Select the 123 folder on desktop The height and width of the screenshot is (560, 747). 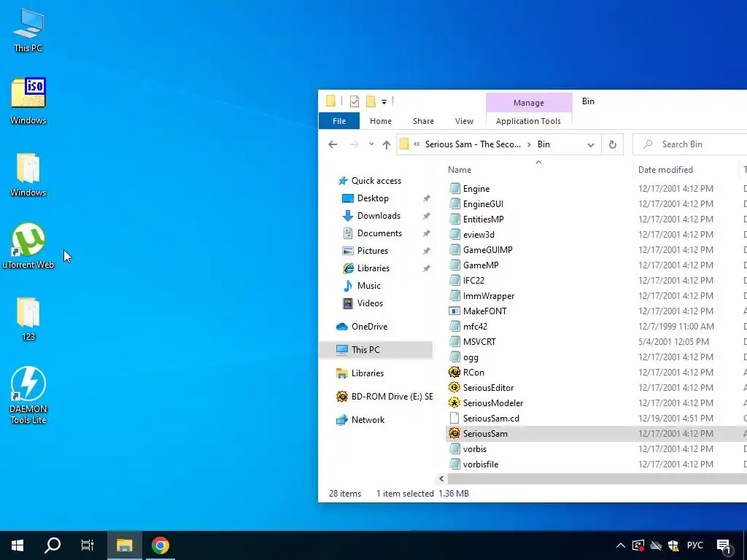(x=28, y=319)
